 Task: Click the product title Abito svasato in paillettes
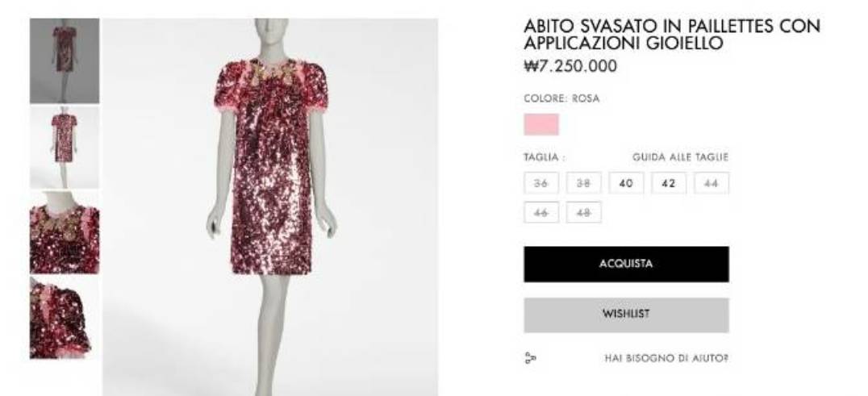[671, 35]
